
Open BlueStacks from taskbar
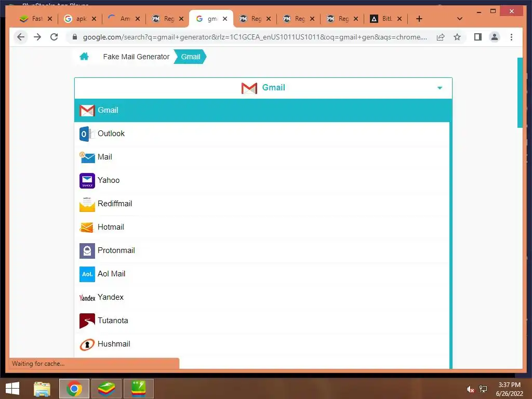click(x=107, y=389)
